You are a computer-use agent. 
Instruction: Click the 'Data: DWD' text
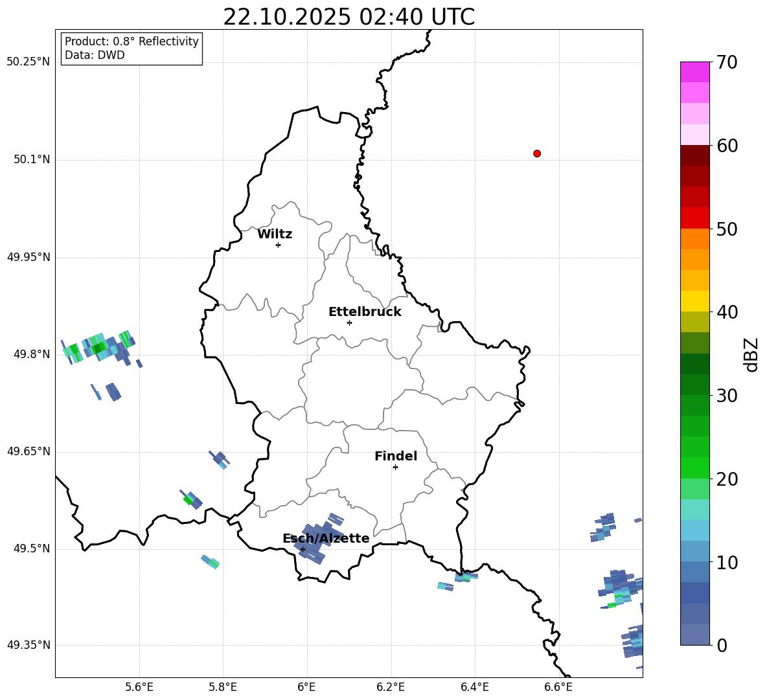pyautogui.click(x=95, y=55)
